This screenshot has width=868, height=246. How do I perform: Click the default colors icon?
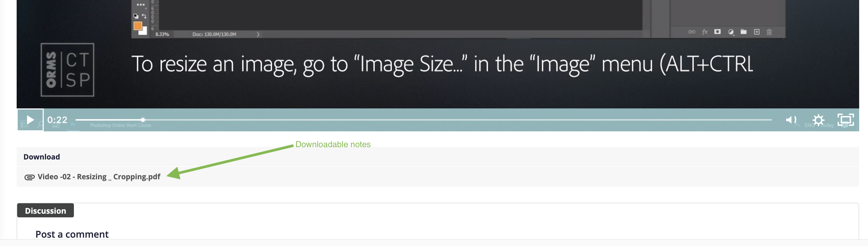136,16
